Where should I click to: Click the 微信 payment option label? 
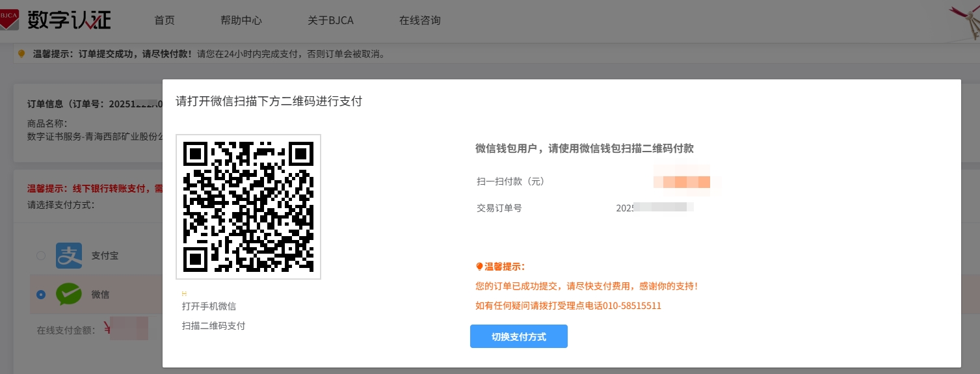(100, 295)
